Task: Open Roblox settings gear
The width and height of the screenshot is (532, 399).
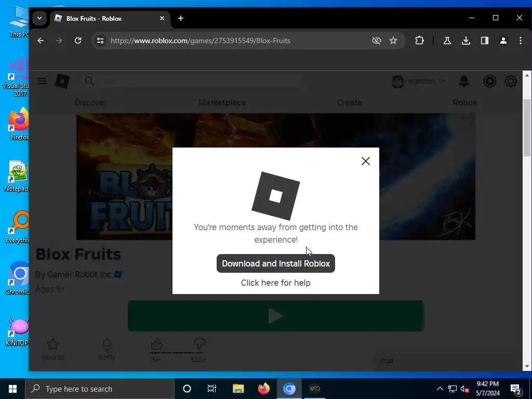Action: 510,81
